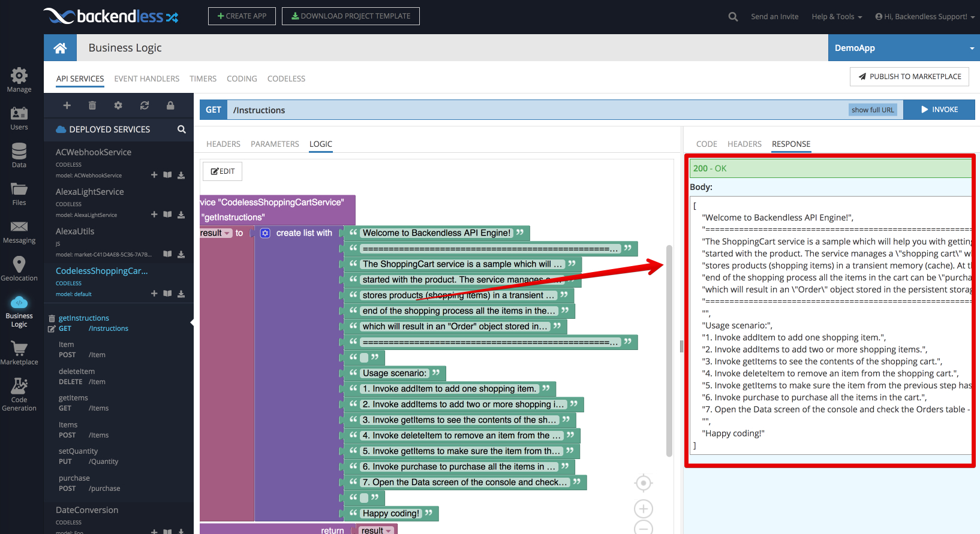Click the lock icon in services toolbar
Viewport: 980px width, 534px height.
coord(170,105)
